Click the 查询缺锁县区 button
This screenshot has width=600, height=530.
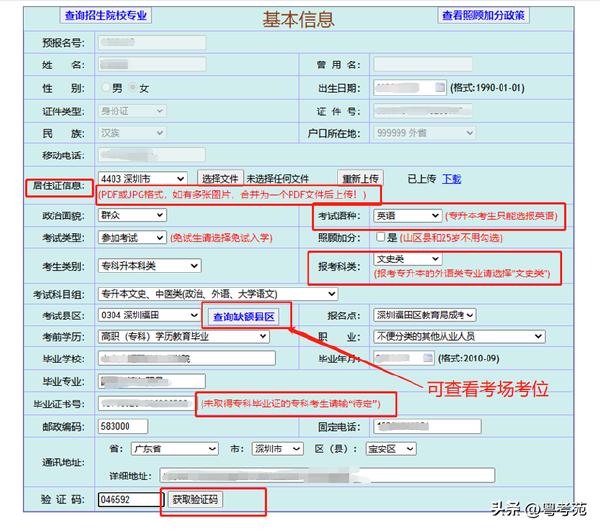click(x=244, y=317)
